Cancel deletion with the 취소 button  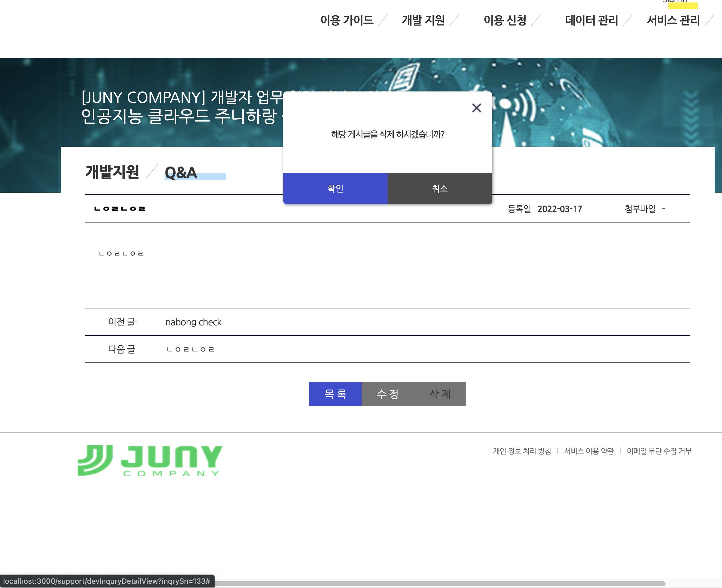tap(440, 188)
